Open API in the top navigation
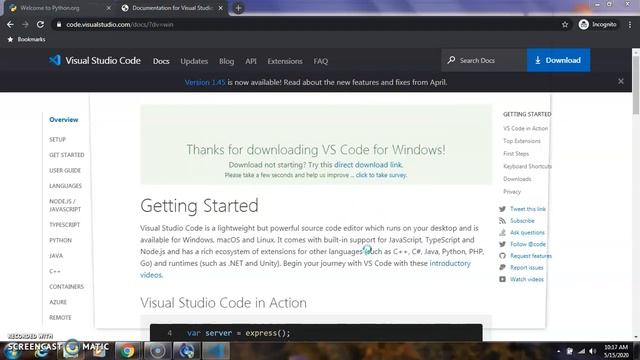The width and height of the screenshot is (640, 360). coord(251,61)
